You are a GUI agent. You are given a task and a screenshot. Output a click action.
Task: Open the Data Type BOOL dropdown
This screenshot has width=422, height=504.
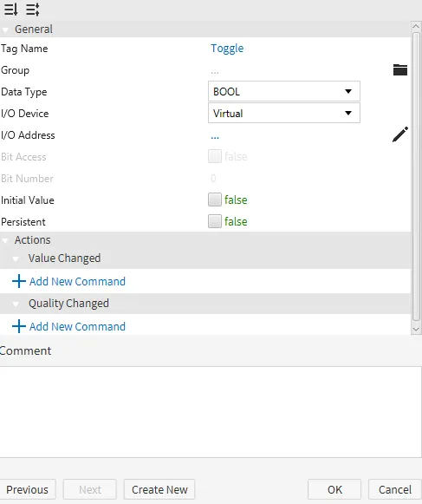pos(284,91)
